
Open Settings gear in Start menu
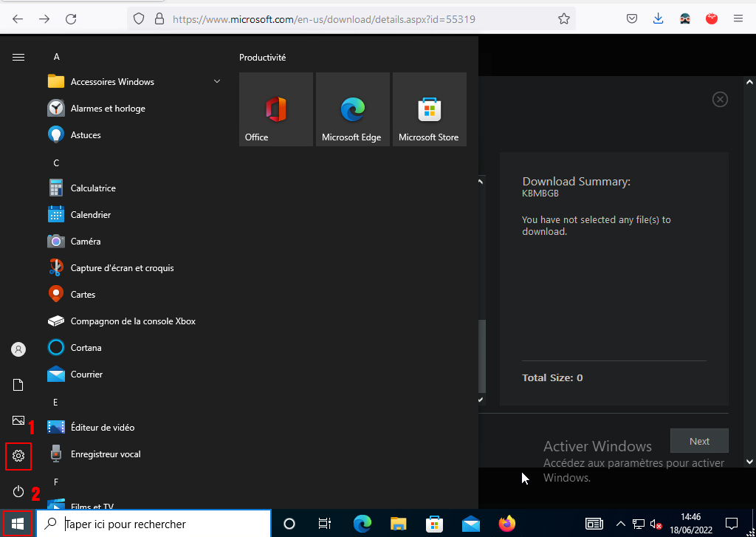18,456
